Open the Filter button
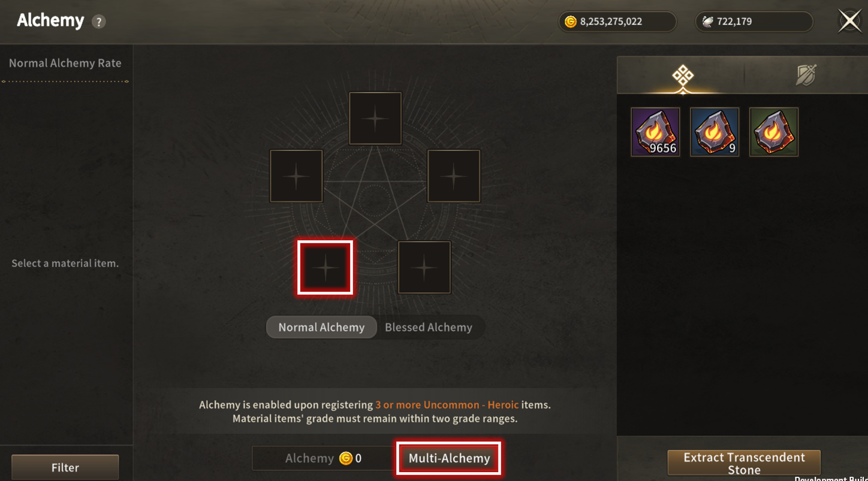The height and width of the screenshot is (481, 868). click(x=65, y=467)
